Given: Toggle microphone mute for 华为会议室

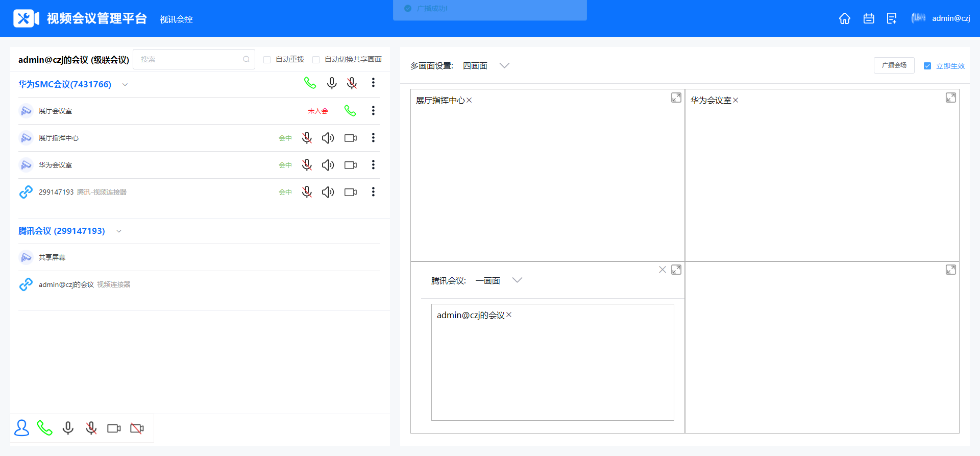Looking at the screenshot, I should (x=307, y=165).
